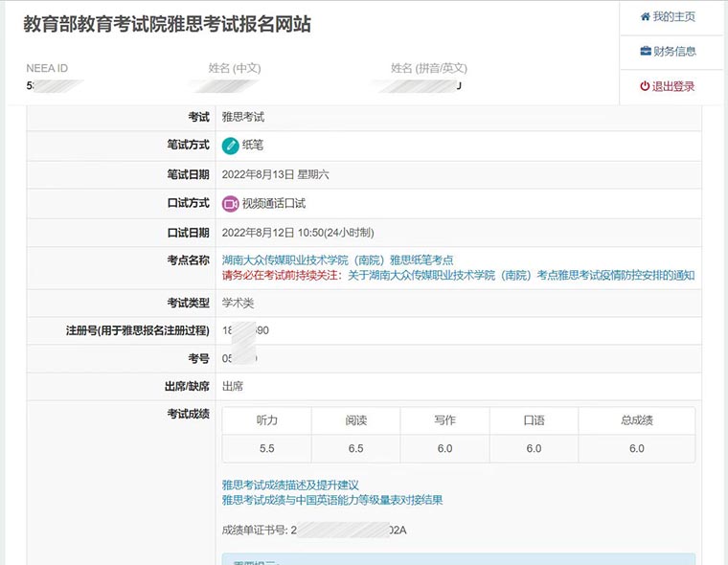Click the 6.0 score under 口语
The image size is (728, 565).
[534, 449]
